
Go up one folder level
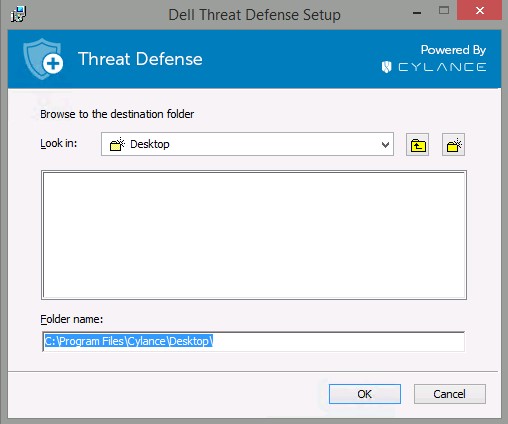[x=417, y=145]
